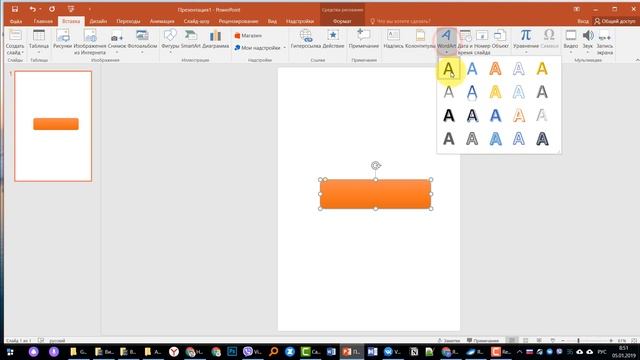Select slide 1 thumbnail in the slide panel
The width and height of the screenshot is (640, 360).
[53, 126]
